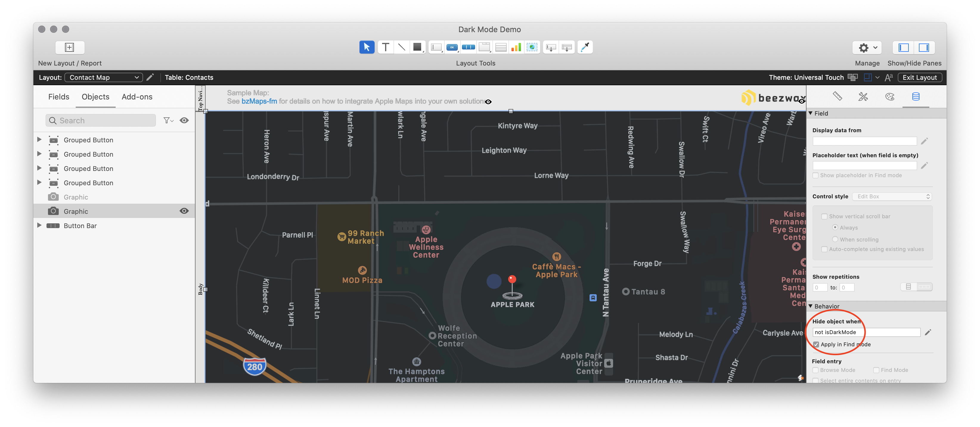Click the edit layout pencil icon
The image size is (980, 427).
(150, 77)
